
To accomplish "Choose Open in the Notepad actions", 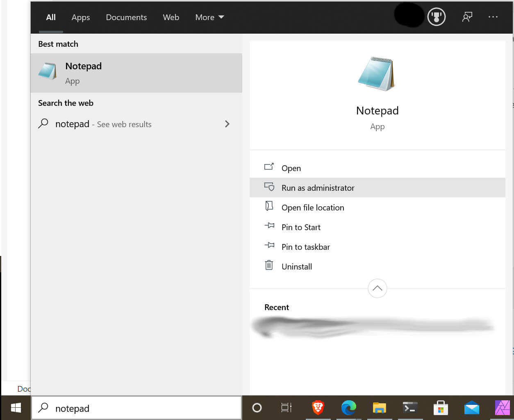I will 378,168.
